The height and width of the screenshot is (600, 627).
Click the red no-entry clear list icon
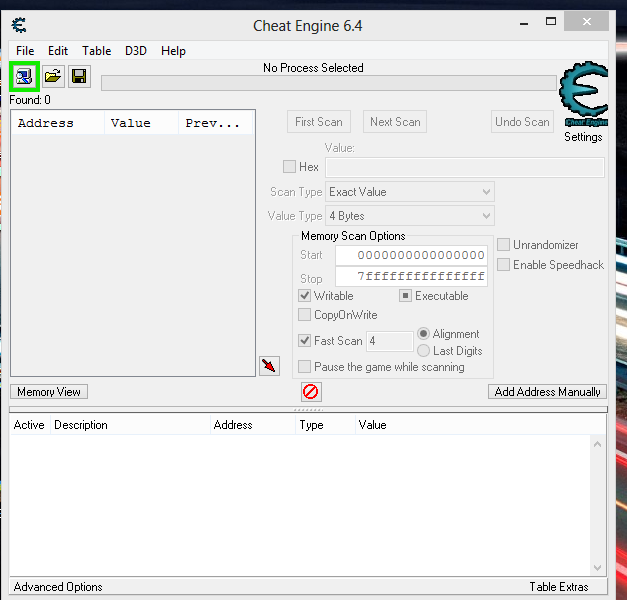(311, 392)
